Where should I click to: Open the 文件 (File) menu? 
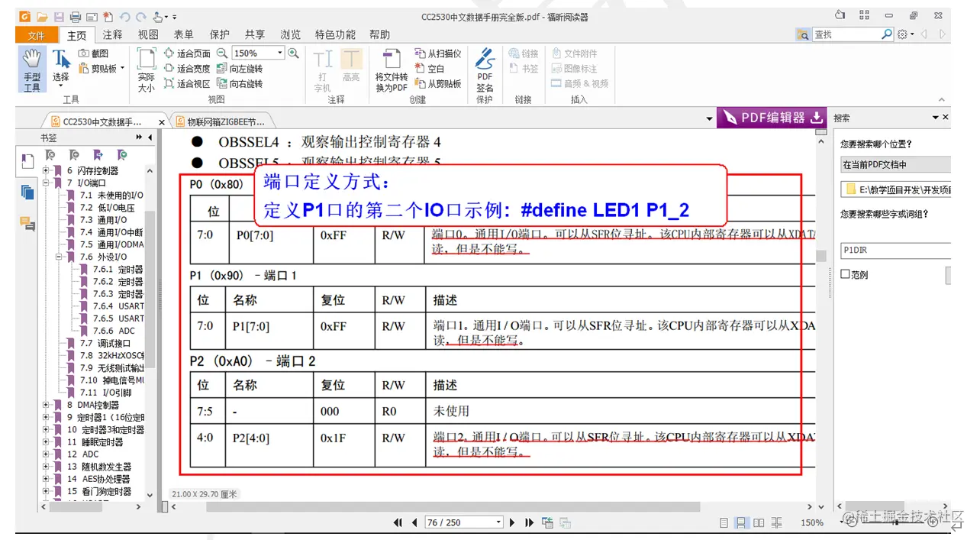point(37,35)
